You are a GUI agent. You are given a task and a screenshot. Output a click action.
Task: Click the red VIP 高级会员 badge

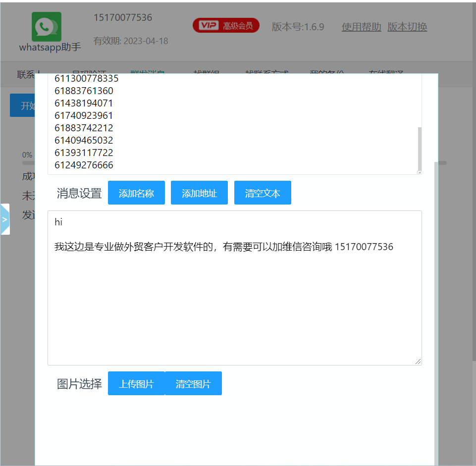(x=226, y=26)
